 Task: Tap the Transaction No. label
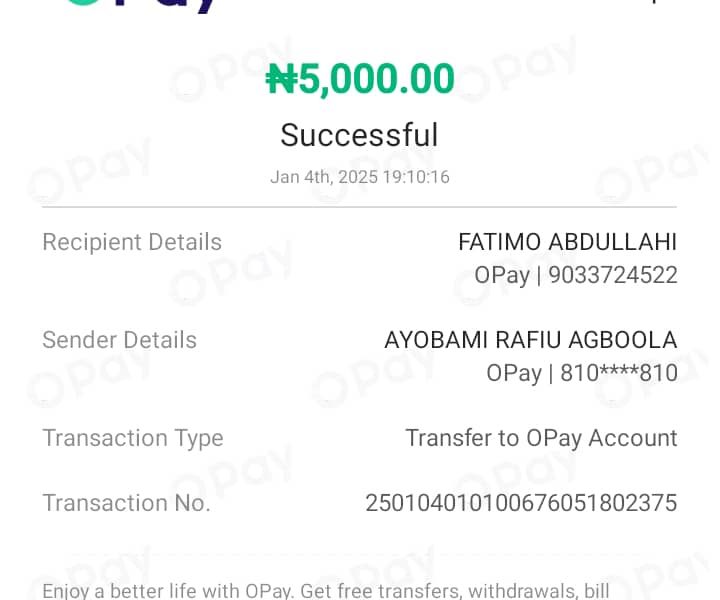pos(126,503)
